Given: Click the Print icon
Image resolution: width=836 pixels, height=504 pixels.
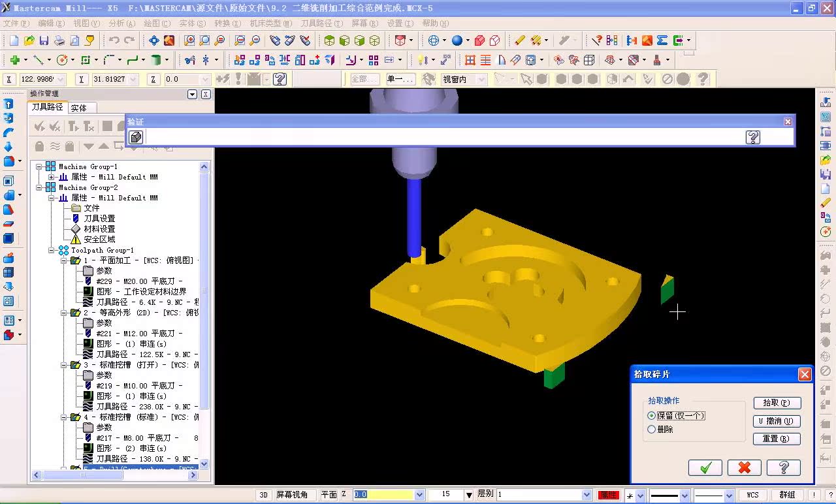Looking at the screenshot, I should click(59, 40).
